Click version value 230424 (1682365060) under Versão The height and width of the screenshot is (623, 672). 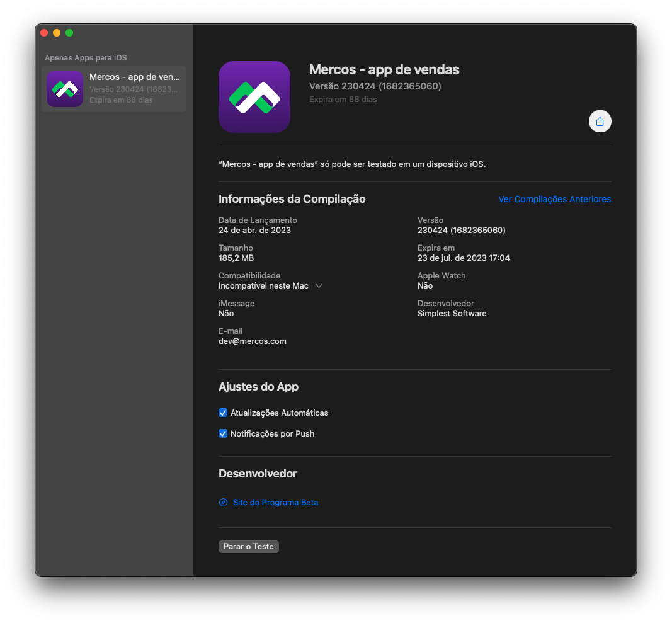tap(462, 231)
